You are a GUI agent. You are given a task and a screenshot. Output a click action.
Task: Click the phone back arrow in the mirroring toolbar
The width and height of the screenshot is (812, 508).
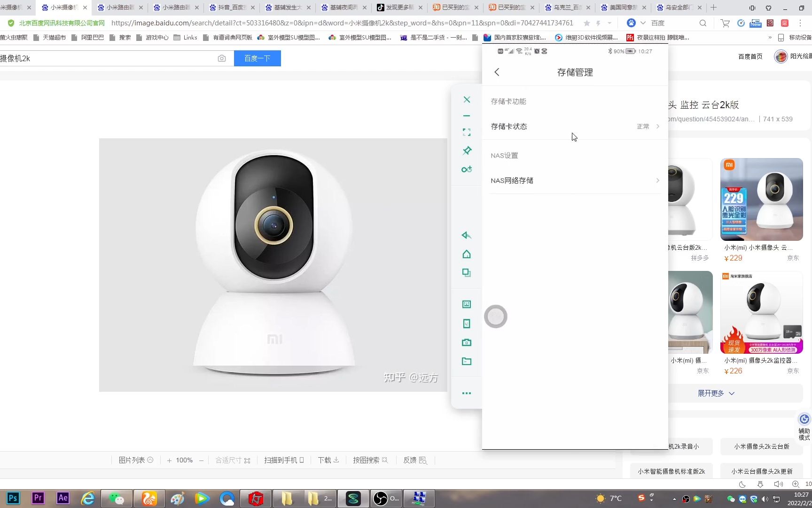pos(467,236)
